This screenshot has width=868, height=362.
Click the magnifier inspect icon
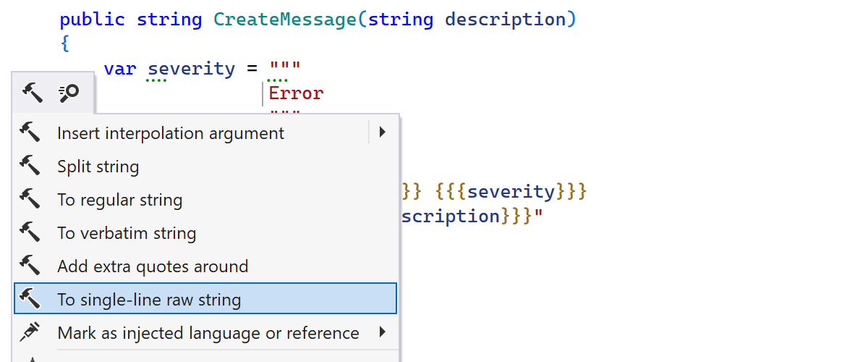[x=69, y=92]
